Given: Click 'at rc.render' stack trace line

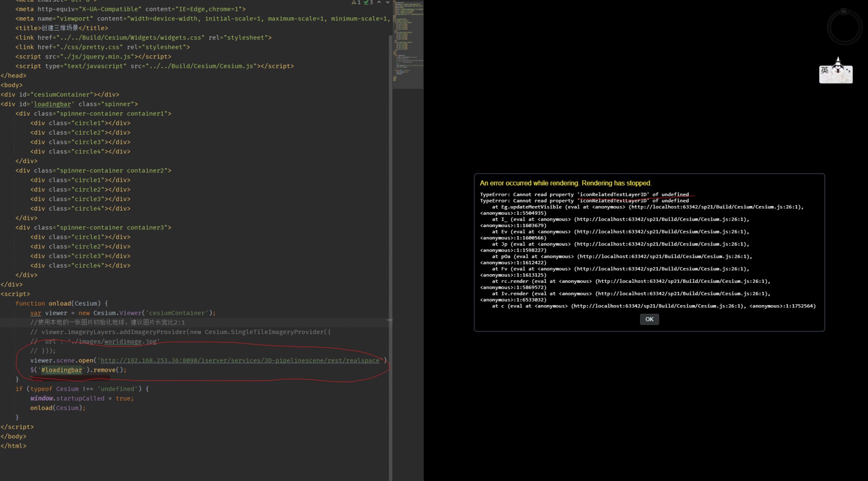Looking at the screenshot, I should click(631, 281).
